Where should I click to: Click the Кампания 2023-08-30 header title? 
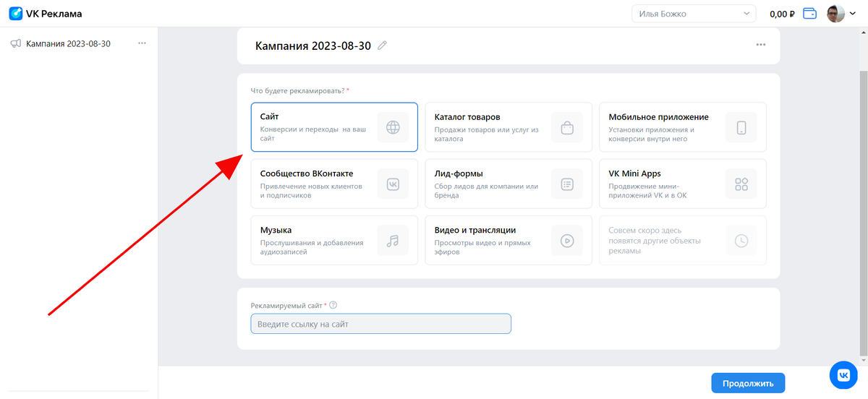click(x=313, y=46)
